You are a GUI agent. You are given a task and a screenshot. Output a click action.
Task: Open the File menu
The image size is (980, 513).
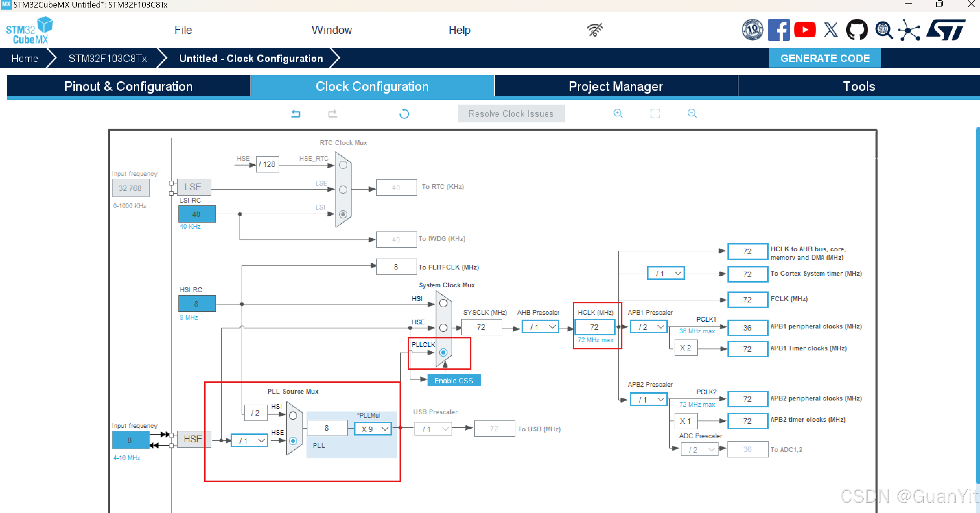[183, 30]
